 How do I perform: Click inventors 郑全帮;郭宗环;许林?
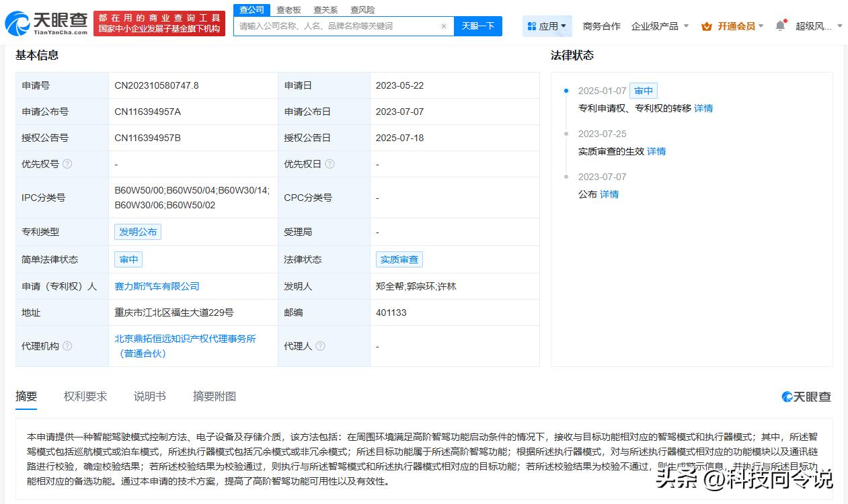[416, 286]
